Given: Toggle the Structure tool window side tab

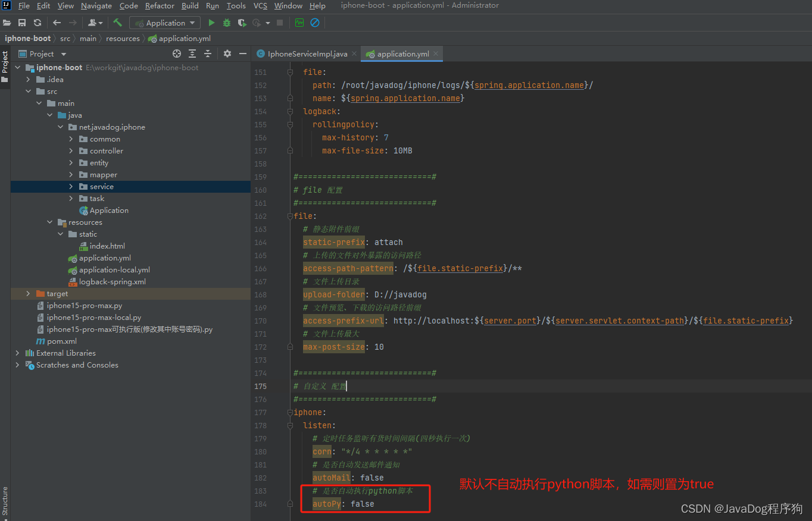Looking at the screenshot, I should [x=5, y=501].
